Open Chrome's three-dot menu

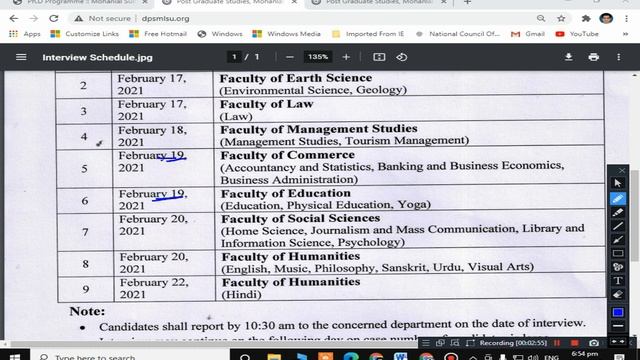coord(626,18)
